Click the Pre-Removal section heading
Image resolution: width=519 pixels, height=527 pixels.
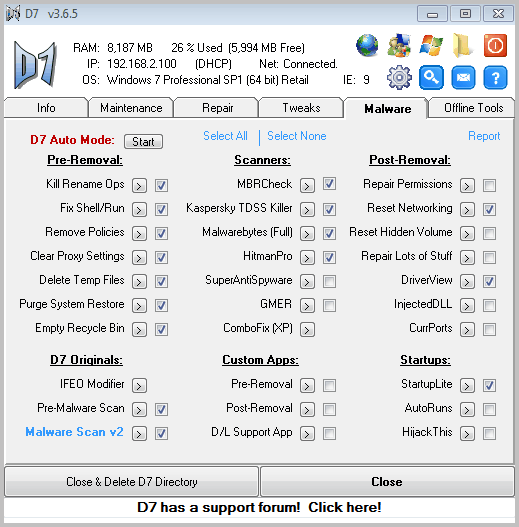pyautogui.click(x=85, y=160)
